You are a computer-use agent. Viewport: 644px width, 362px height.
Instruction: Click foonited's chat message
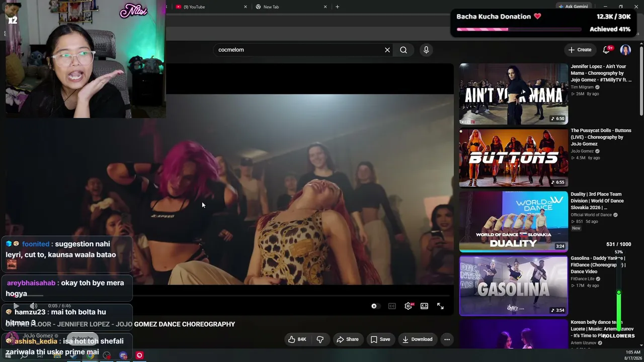point(67,255)
